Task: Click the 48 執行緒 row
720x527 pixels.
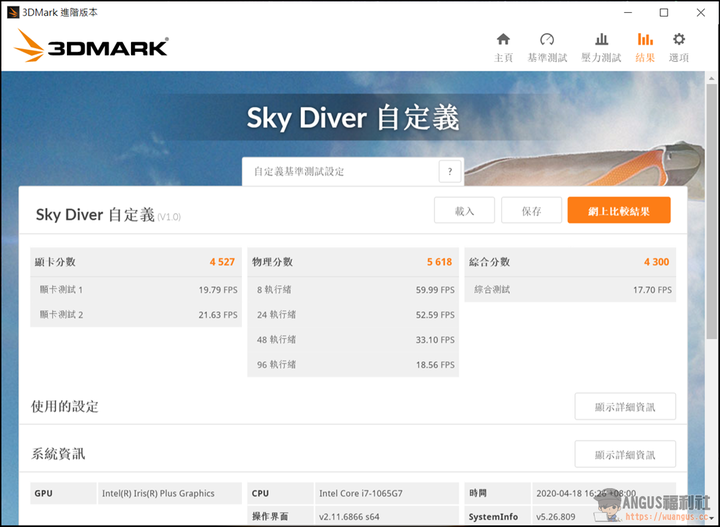Action: pyautogui.click(x=353, y=340)
